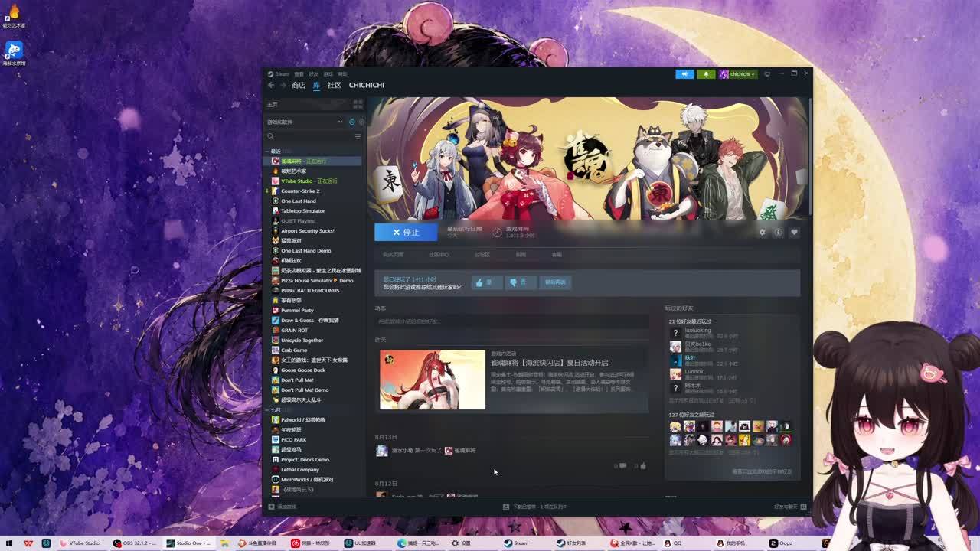Click the maybe-later button beside thumbs

point(555,282)
